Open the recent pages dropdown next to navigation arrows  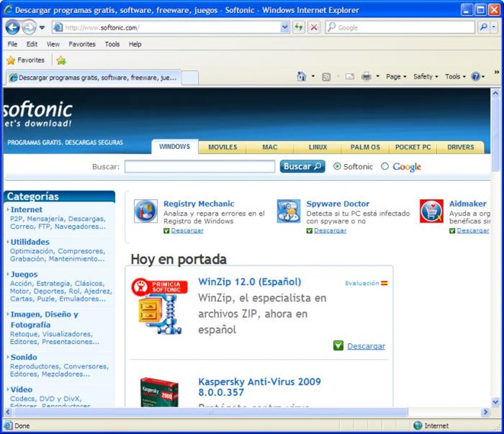[x=42, y=28]
